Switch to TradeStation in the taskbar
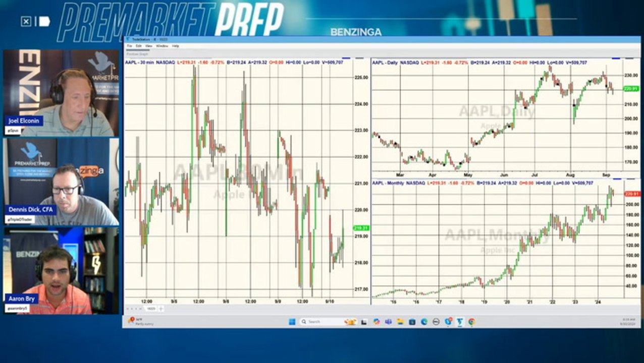The image size is (644, 363). pyautogui.click(x=460, y=322)
